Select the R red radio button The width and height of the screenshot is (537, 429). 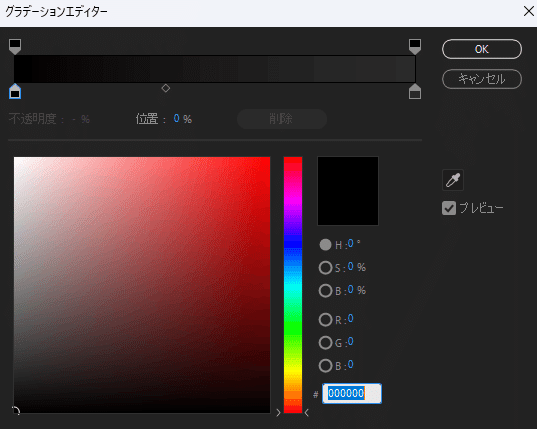(325, 320)
